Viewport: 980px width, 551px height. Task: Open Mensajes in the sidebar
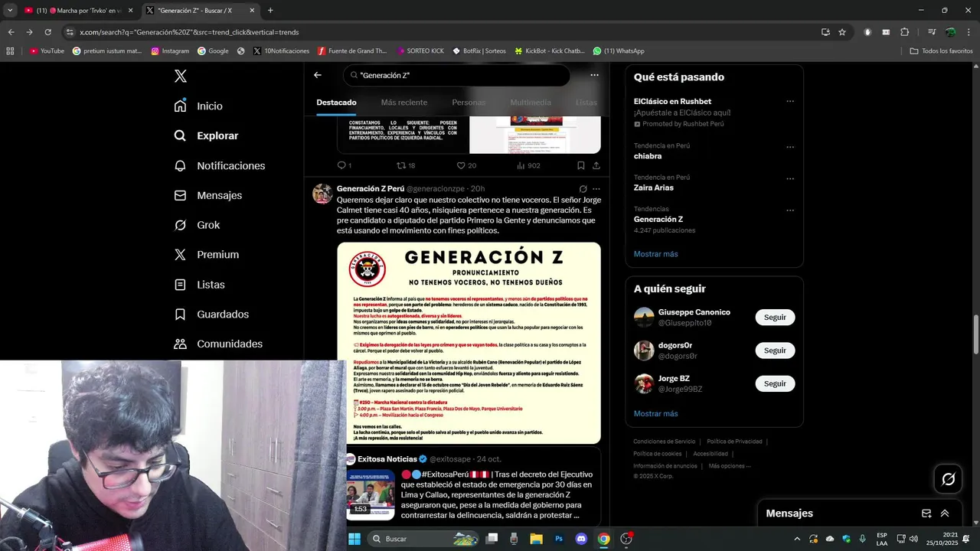207,195
